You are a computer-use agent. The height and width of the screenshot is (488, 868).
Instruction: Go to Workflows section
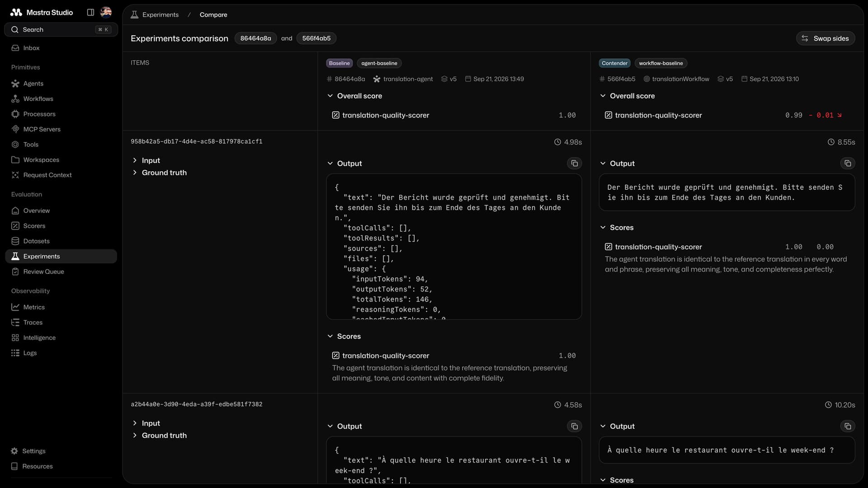(61, 99)
